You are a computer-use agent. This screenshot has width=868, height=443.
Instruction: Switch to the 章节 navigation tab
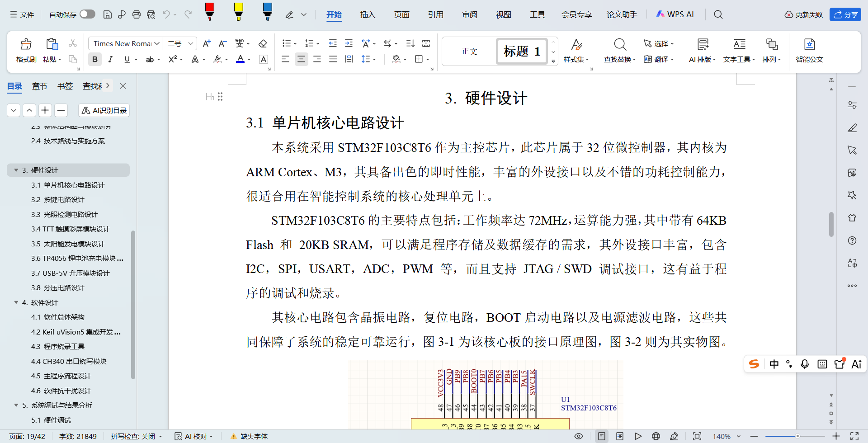[40, 86]
